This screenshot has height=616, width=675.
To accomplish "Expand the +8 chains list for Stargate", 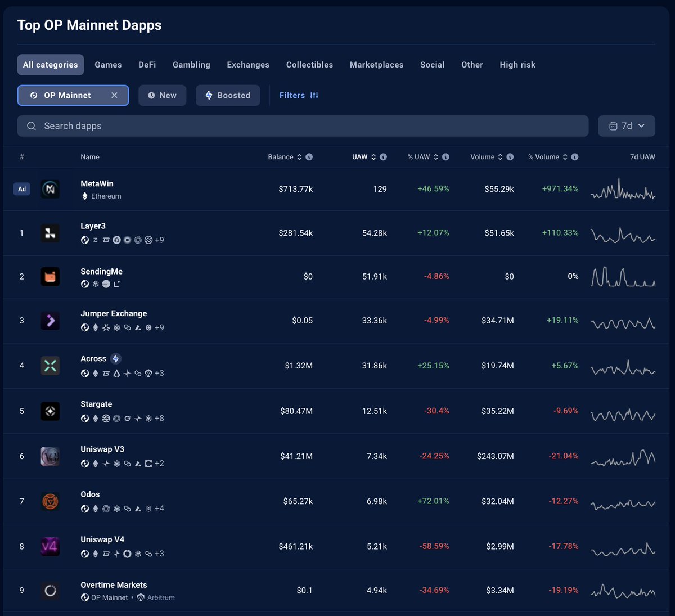I will click(159, 419).
